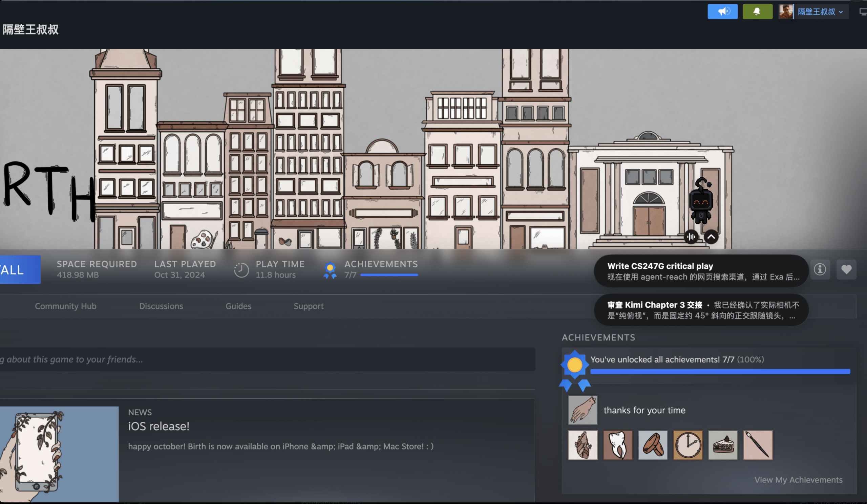
Task: Click the NEWS label above iOS release
Action: click(x=140, y=412)
